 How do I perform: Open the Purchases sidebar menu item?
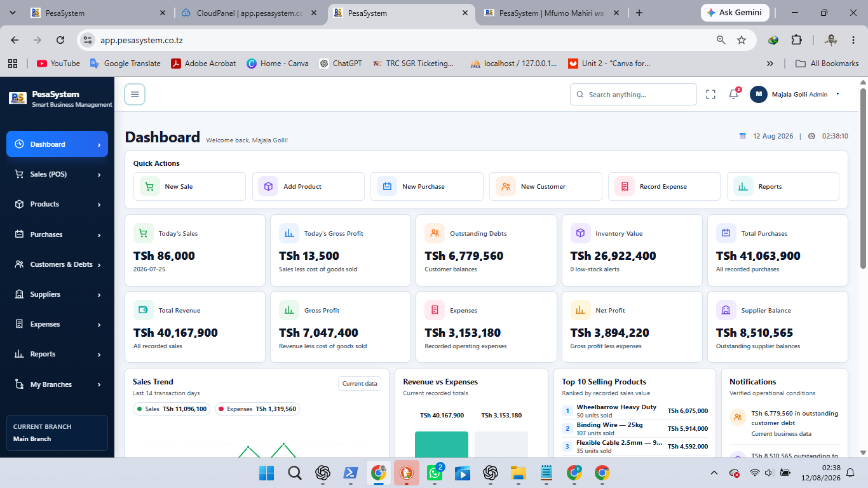tap(57, 234)
